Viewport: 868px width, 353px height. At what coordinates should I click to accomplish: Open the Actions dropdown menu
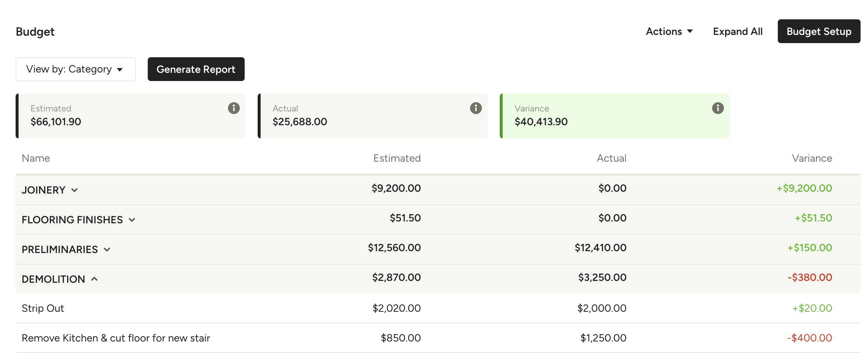tap(669, 32)
